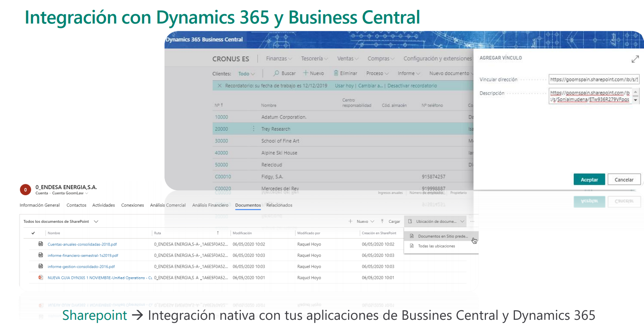Switch to the Contactos tab
The height and width of the screenshot is (334, 644).
point(76,205)
